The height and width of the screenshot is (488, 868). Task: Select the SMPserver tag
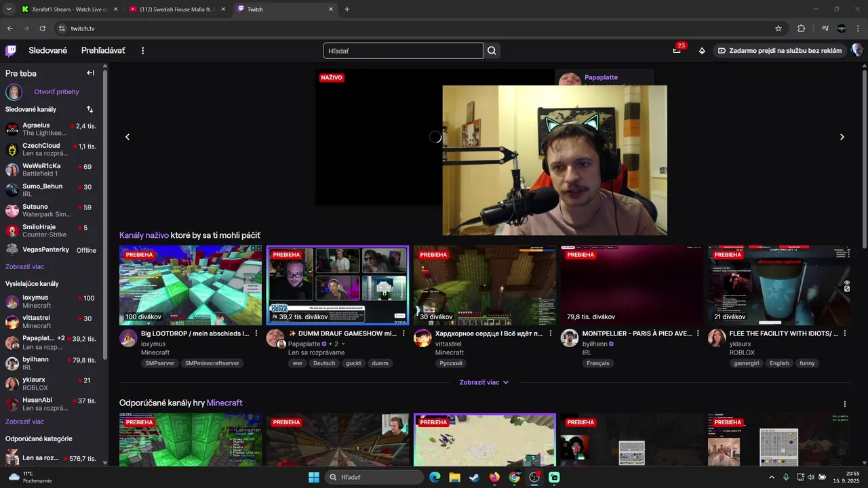(160, 363)
